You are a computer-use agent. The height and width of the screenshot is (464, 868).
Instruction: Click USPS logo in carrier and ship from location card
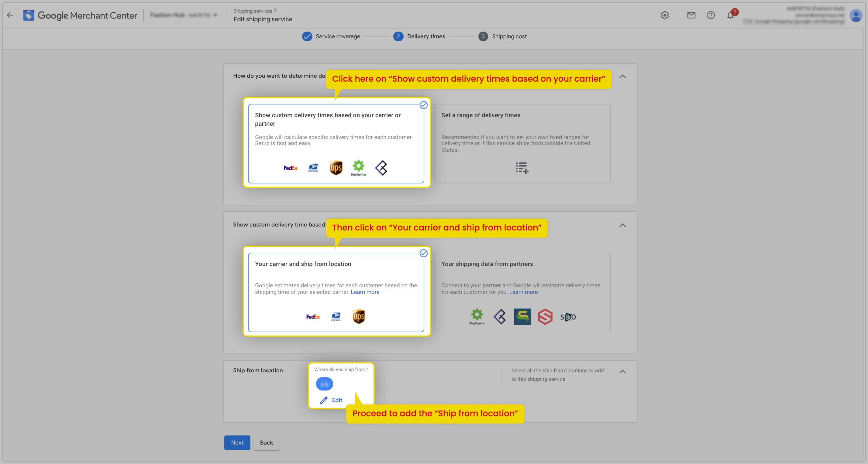[336, 316]
